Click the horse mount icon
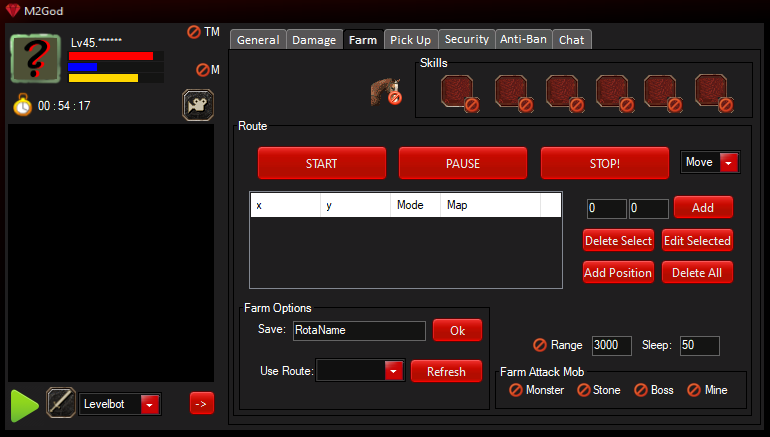 [x=386, y=92]
